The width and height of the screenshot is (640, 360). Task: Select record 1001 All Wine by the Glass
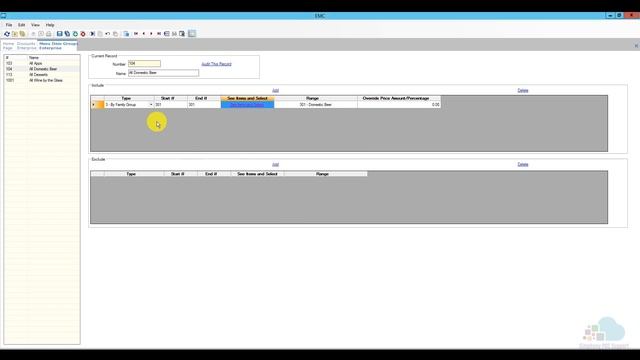(42, 80)
